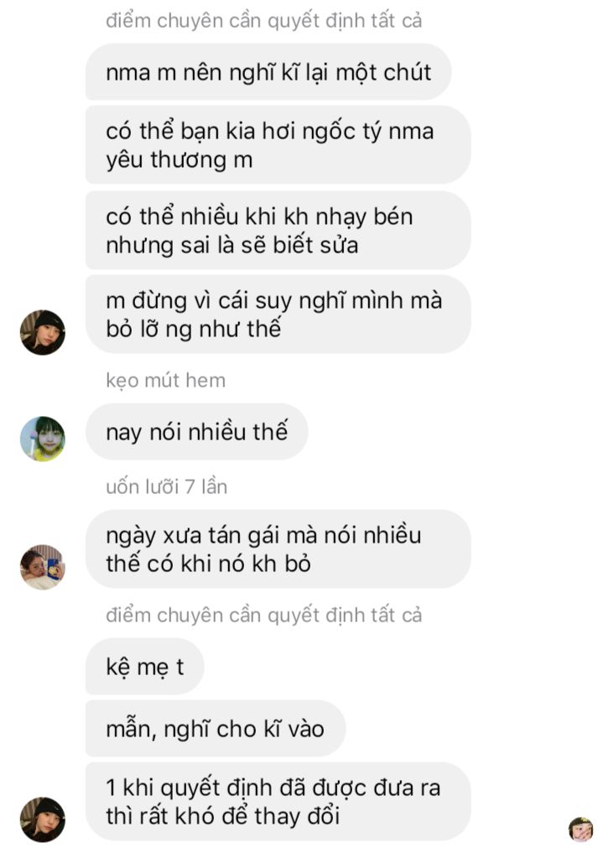The image size is (598, 868).
Task: Tap sender name "uốn lưỡi 7 lần"
Action: [166, 486]
